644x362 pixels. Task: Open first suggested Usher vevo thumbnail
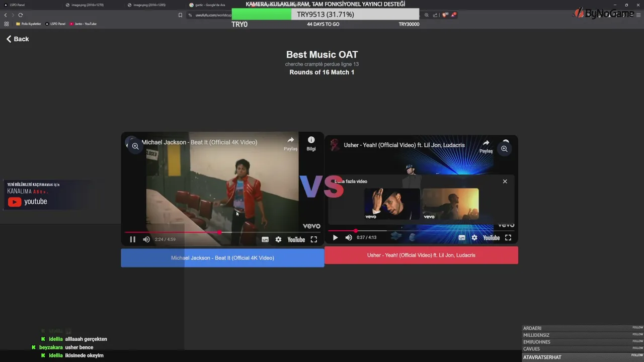click(392, 204)
